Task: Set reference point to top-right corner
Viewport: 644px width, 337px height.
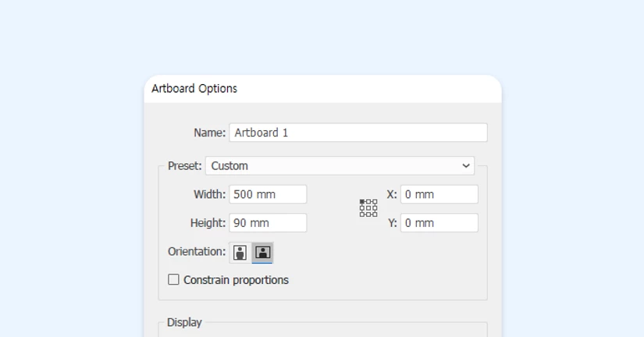Action: (375, 201)
